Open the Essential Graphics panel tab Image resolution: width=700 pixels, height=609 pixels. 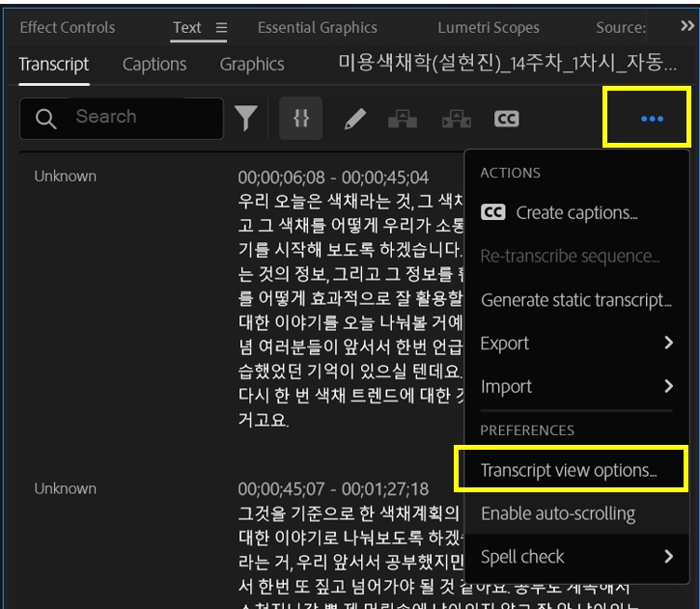click(x=318, y=28)
